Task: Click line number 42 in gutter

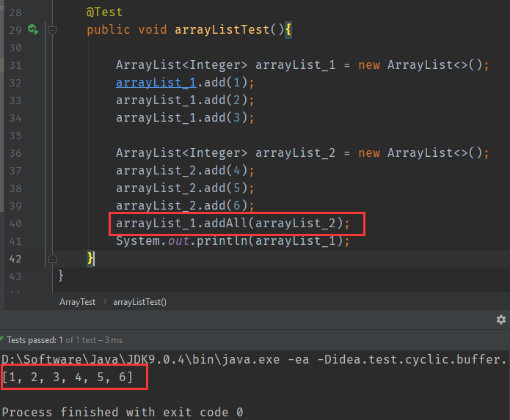Action: click(x=15, y=259)
